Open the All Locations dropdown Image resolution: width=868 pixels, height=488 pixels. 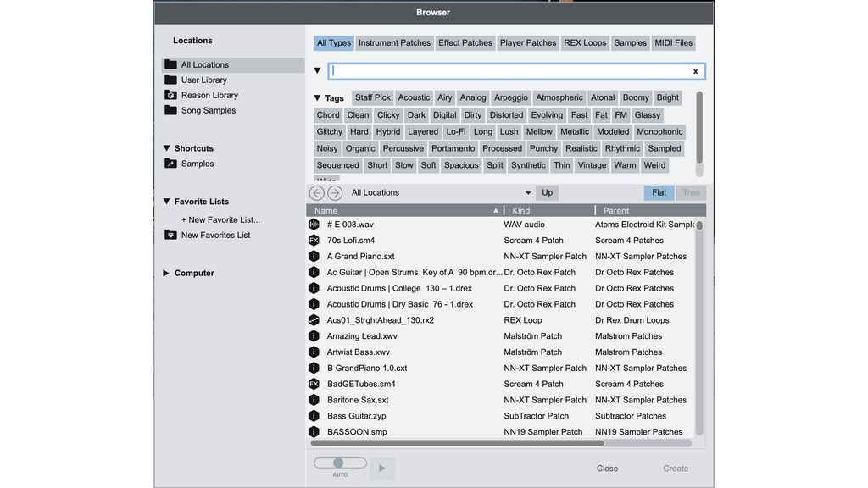pos(441,193)
